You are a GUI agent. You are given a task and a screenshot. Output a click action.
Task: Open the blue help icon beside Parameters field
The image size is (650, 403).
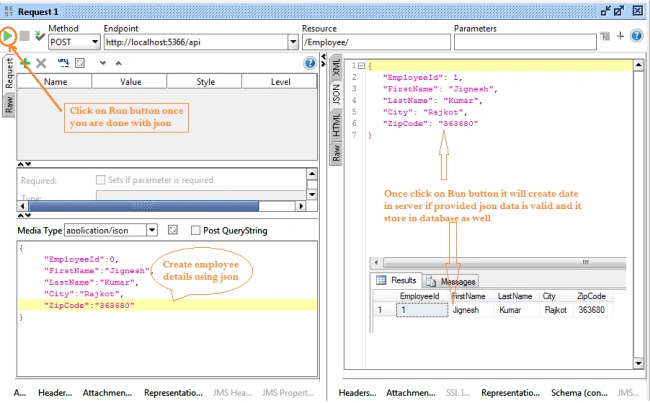click(x=637, y=36)
